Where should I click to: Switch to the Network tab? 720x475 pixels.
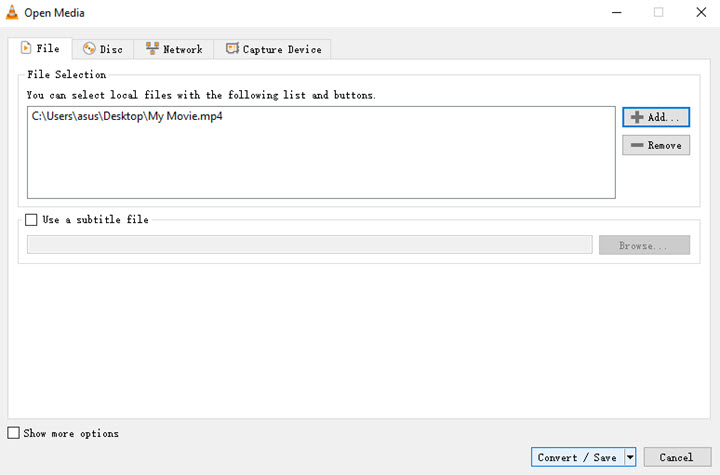coord(174,49)
